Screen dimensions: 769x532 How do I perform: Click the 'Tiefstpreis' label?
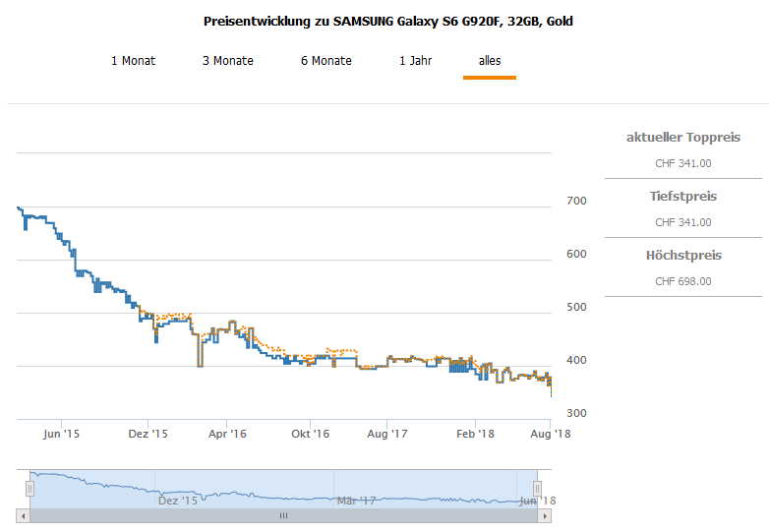pyautogui.click(x=682, y=197)
